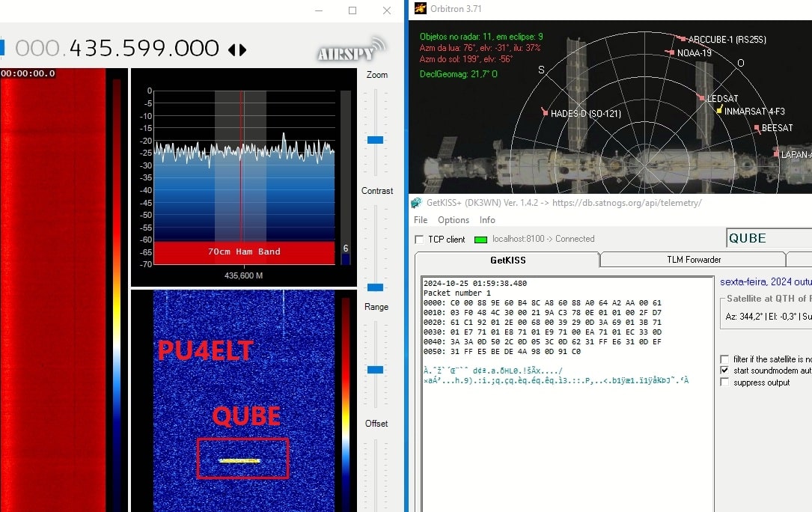Close the SDR window
Screen dimensions: 812x512
point(387,10)
